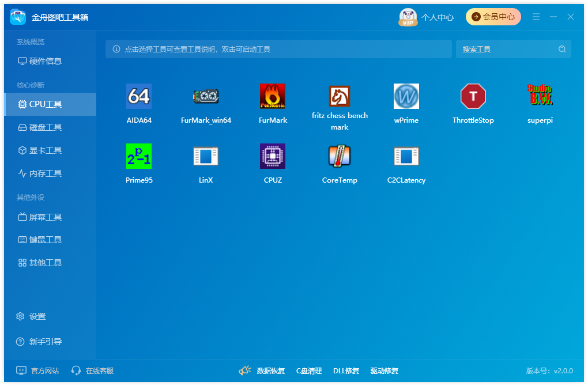Focus the 搜索工具 search field
588x386 pixels.
(x=514, y=49)
